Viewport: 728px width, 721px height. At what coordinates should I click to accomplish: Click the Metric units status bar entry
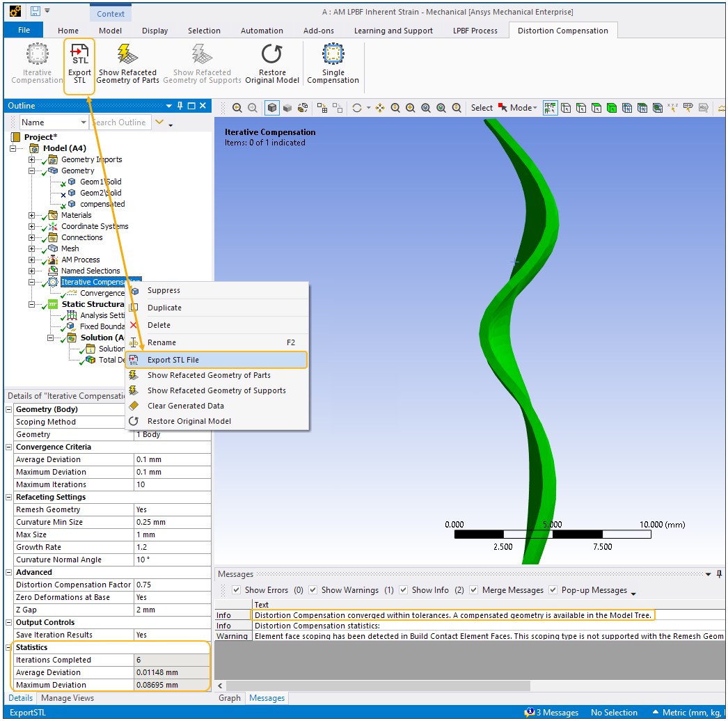(688, 712)
